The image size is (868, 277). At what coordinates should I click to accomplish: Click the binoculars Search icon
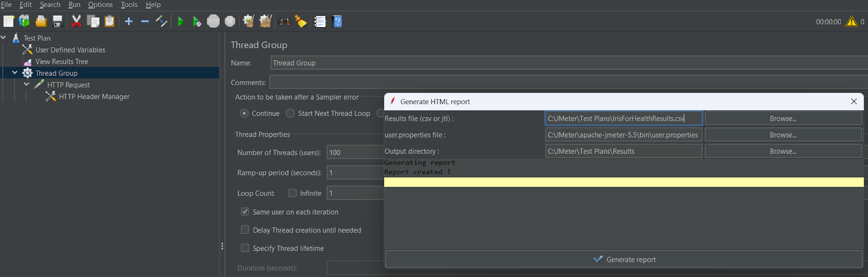point(284,22)
